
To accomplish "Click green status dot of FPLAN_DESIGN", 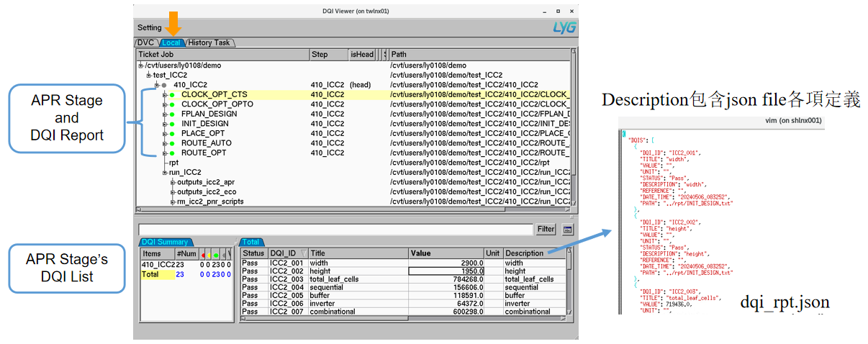I will point(172,114).
